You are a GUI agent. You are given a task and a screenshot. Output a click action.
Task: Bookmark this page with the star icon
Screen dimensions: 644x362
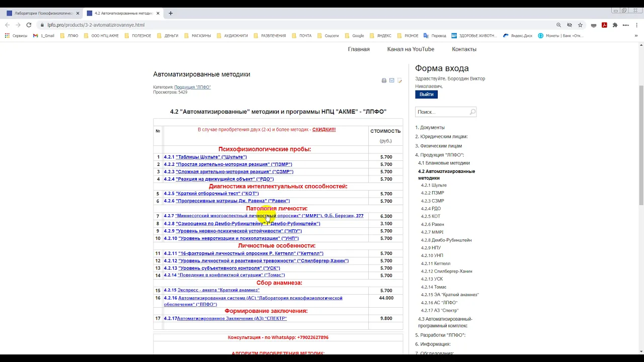click(580, 25)
